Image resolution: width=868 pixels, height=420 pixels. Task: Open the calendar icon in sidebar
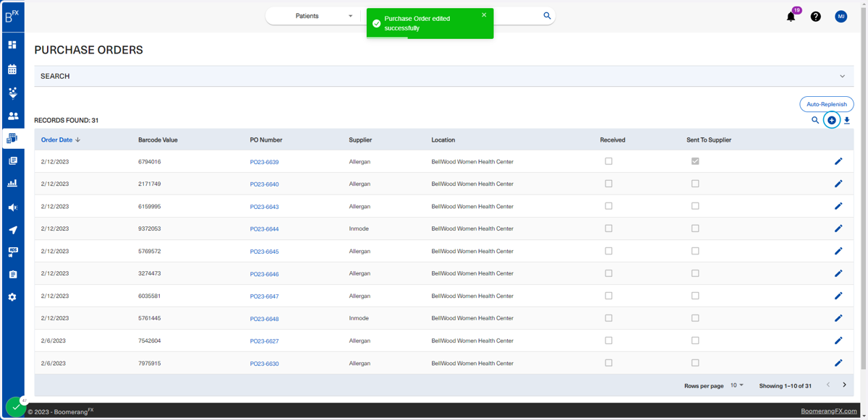12,69
